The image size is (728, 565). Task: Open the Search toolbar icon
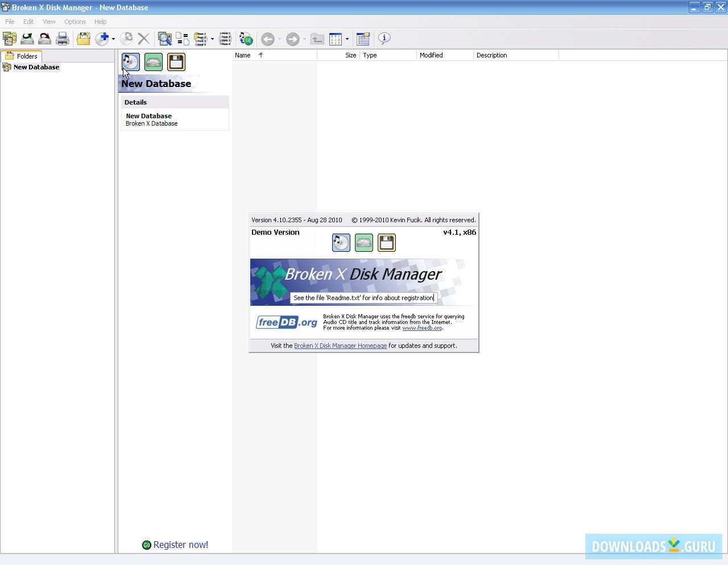(164, 39)
